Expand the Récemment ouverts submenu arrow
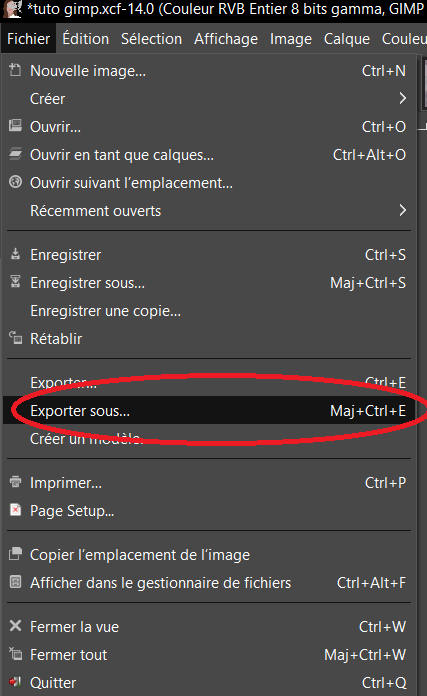427x696 pixels. pos(403,210)
